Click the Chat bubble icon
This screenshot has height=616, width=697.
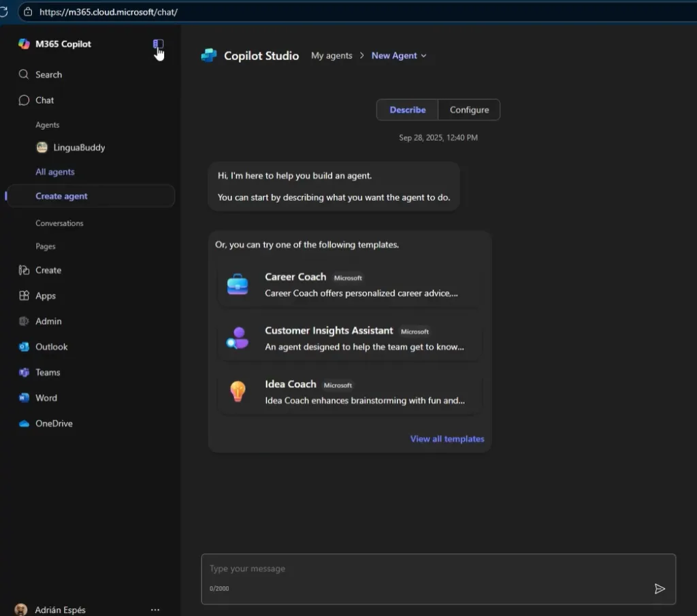click(x=24, y=100)
